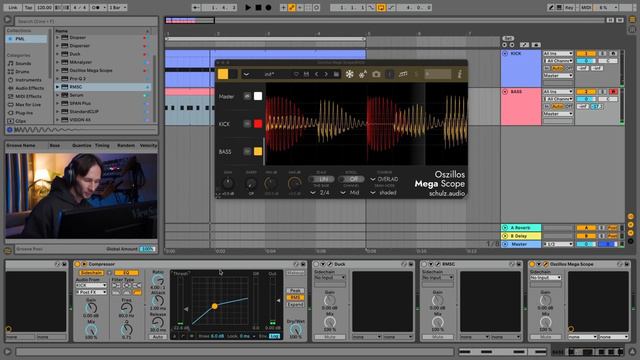Go to previous preset arrow
This screenshot has height=360, width=640.
pos(316,74)
